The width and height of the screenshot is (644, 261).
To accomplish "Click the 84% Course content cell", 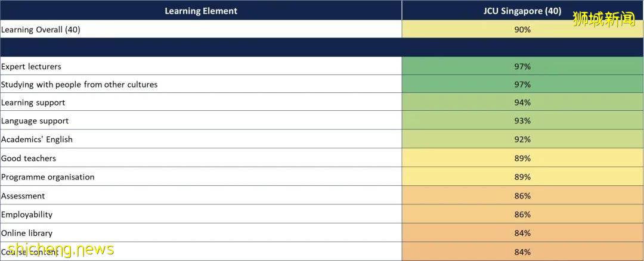I will tap(522, 252).
